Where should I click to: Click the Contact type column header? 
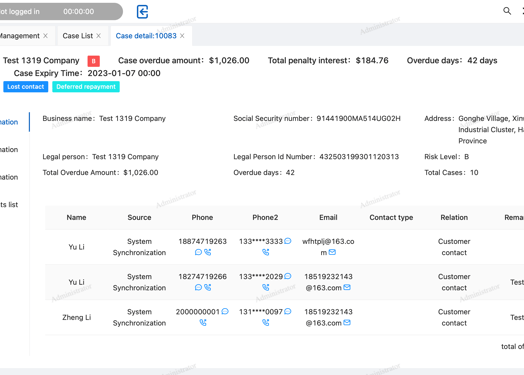(391, 218)
